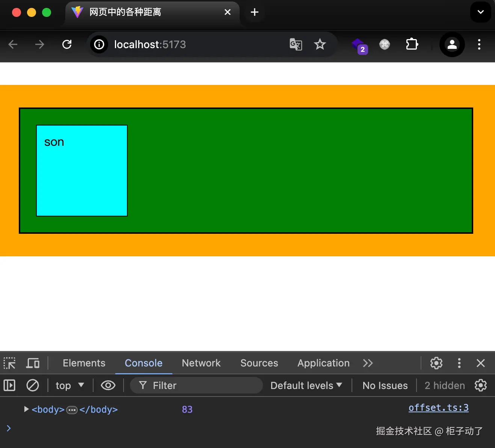Image resolution: width=495 pixels, height=448 pixels.
Task: Go forward to the next page
Action: 39,44
